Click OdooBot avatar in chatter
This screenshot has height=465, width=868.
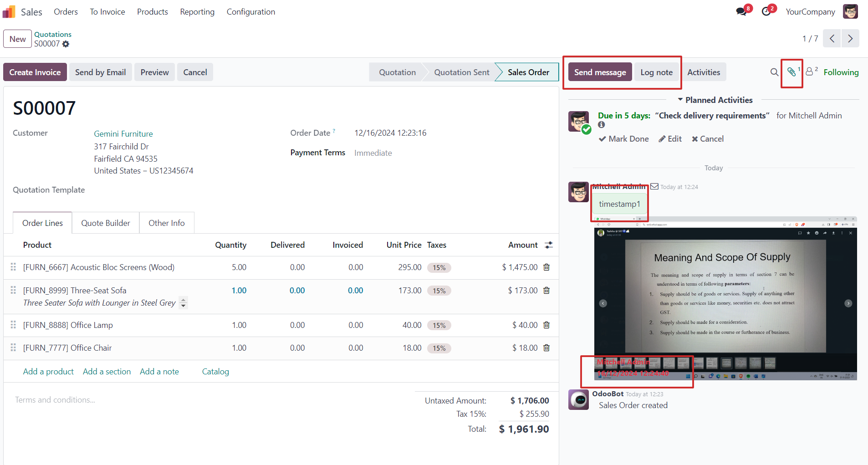[x=579, y=400]
